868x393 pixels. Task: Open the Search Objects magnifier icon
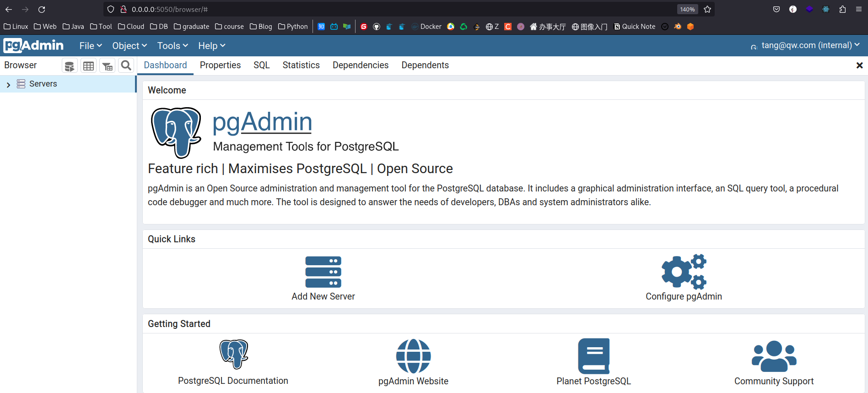coord(126,66)
